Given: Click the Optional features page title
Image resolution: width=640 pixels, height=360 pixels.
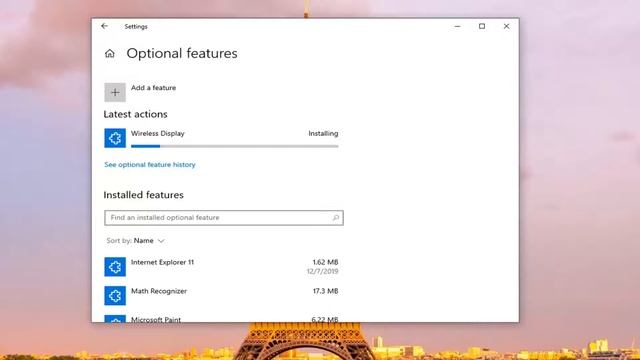Looking at the screenshot, I should coord(182,53).
